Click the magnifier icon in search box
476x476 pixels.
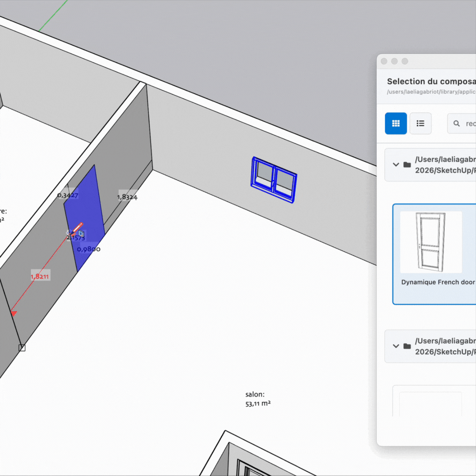pos(457,124)
